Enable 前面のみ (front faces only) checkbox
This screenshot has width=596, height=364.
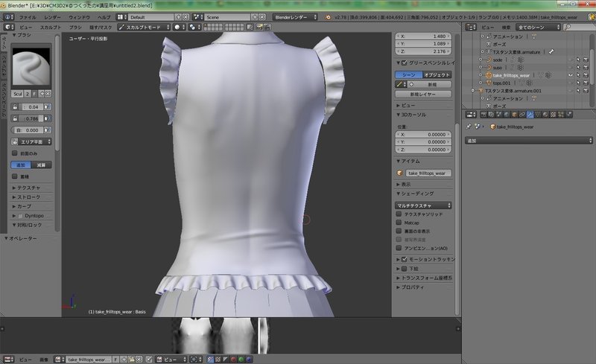[x=14, y=153]
